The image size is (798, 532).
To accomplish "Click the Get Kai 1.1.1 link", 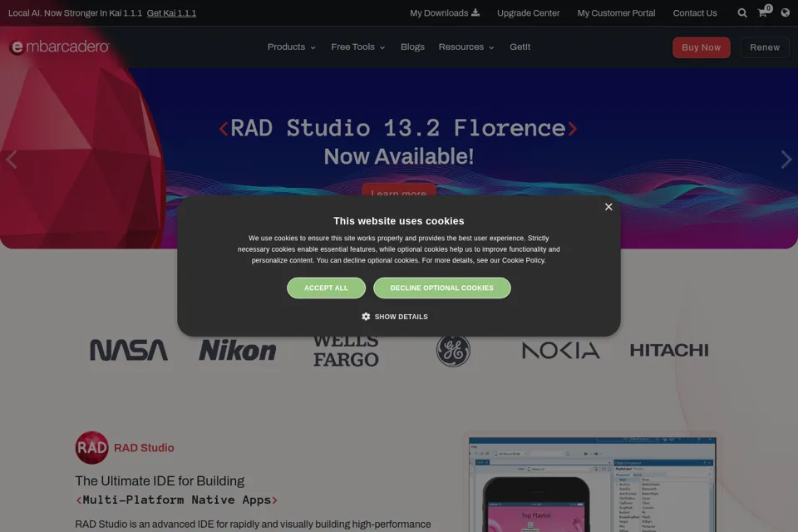I will pos(171,12).
